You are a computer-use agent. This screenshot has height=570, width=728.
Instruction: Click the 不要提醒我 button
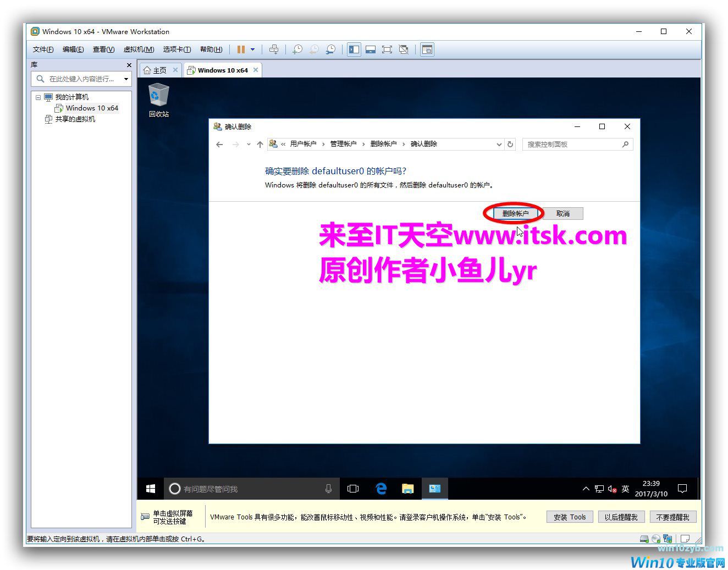[x=673, y=517]
